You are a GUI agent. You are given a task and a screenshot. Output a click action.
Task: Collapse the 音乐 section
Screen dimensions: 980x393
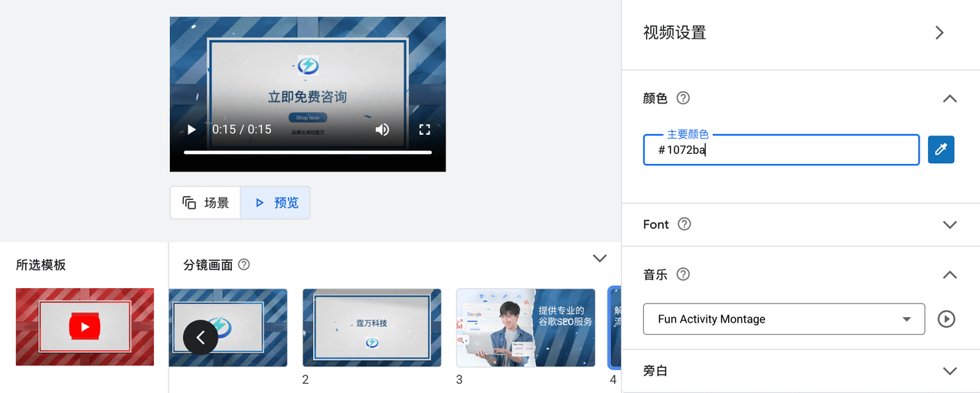(x=949, y=274)
